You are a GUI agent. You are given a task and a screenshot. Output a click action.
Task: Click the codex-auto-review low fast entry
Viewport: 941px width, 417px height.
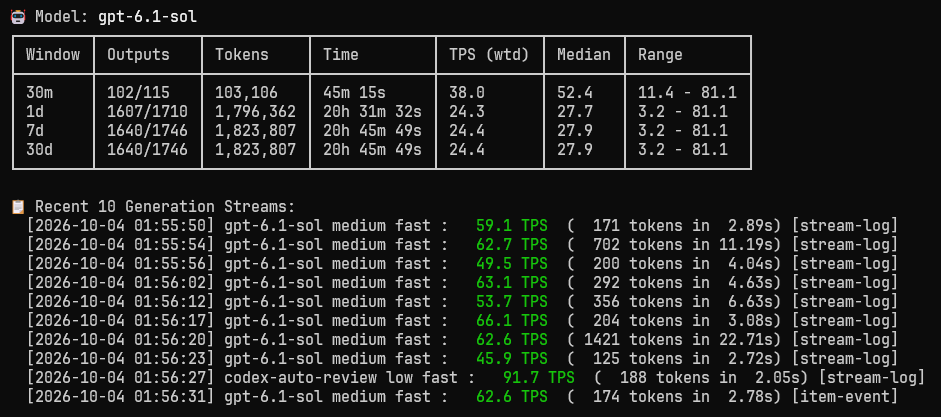[341, 377]
